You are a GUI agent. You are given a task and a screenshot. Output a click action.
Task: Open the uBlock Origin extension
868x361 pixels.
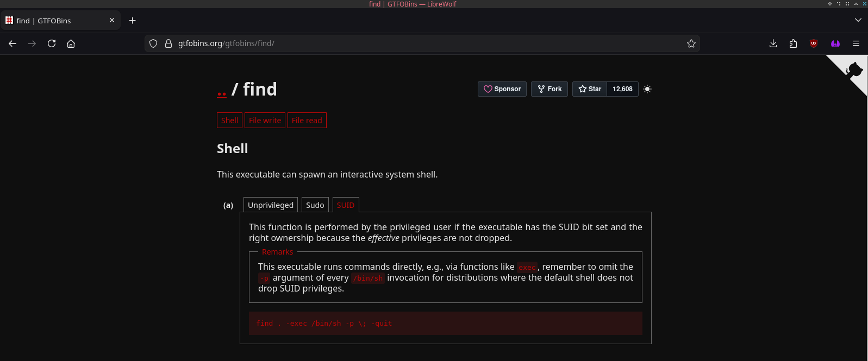pos(813,43)
